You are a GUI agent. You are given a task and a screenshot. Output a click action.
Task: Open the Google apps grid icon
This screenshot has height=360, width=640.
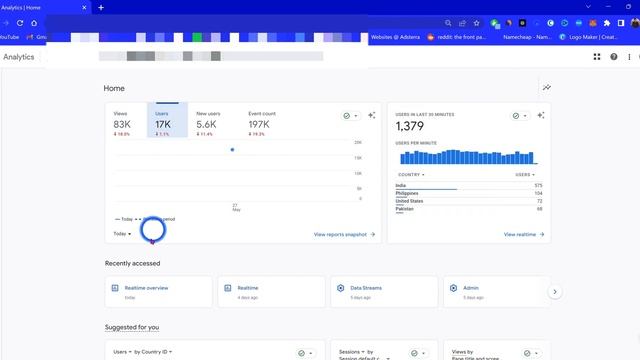(597, 57)
